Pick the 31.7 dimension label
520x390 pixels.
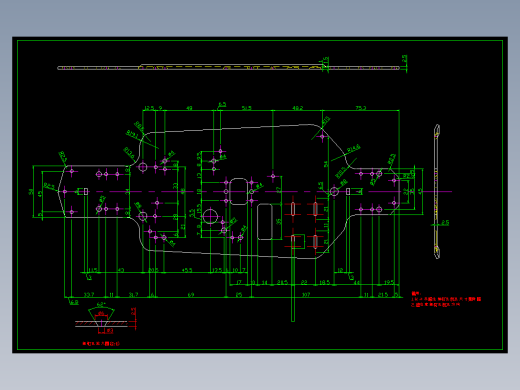[133, 295]
